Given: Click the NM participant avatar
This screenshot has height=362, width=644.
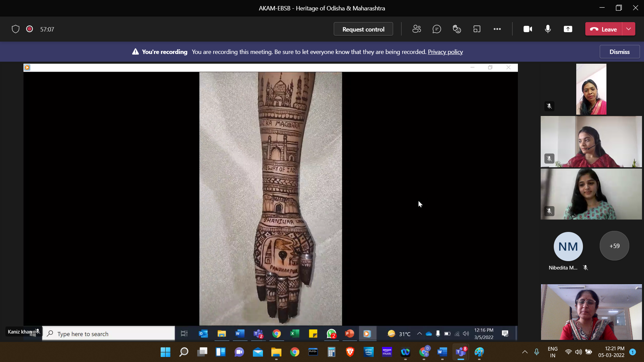Looking at the screenshot, I should (568, 246).
